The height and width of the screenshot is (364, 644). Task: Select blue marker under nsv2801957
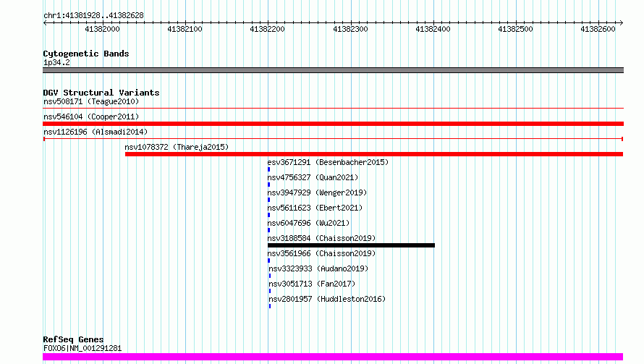[x=270, y=306]
